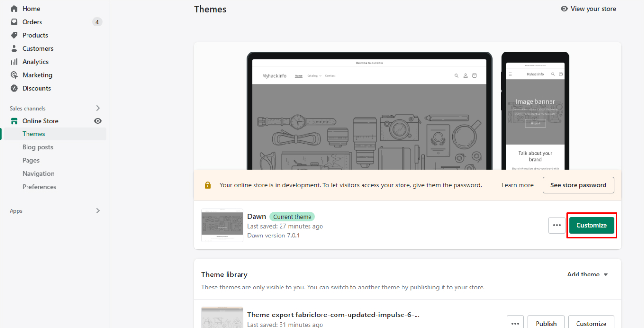Click the Products tag icon
The image size is (644, 328).
[x=14, y=35]
